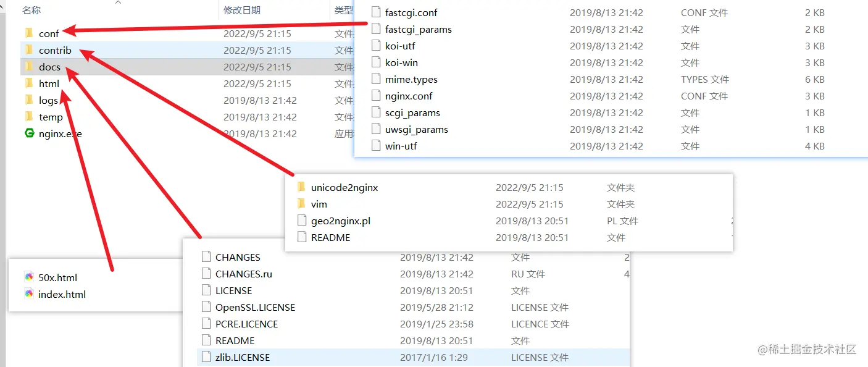Click the PL 文件 type cell
Screen dimensions: 868x367
(x=623, y=221)
